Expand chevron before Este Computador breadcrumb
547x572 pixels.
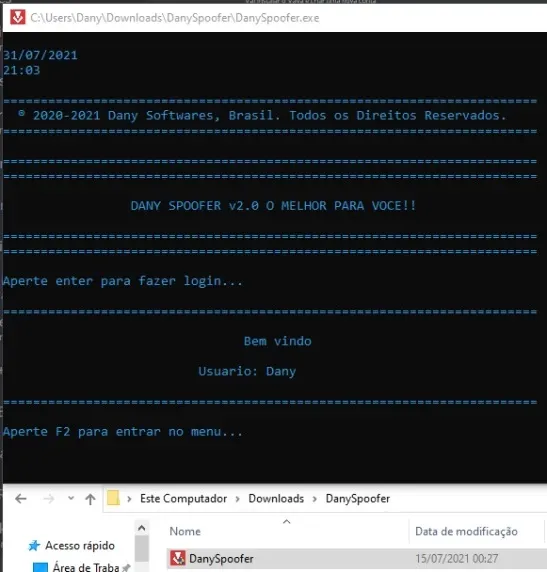[129, 499]
